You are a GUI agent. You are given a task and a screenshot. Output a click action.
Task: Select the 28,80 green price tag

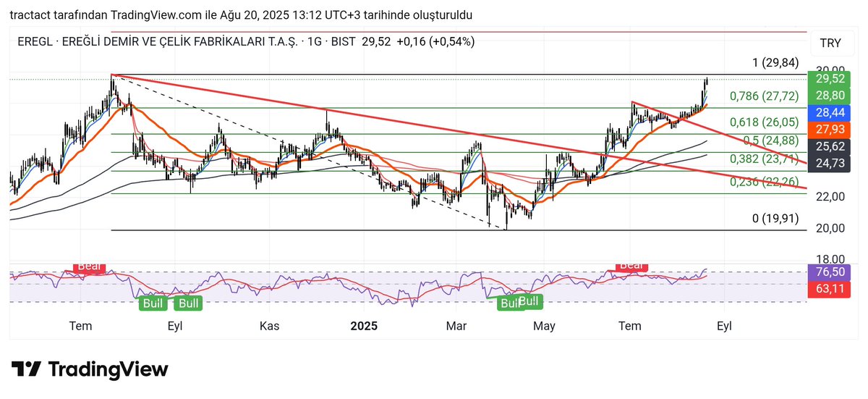point(830,96)
